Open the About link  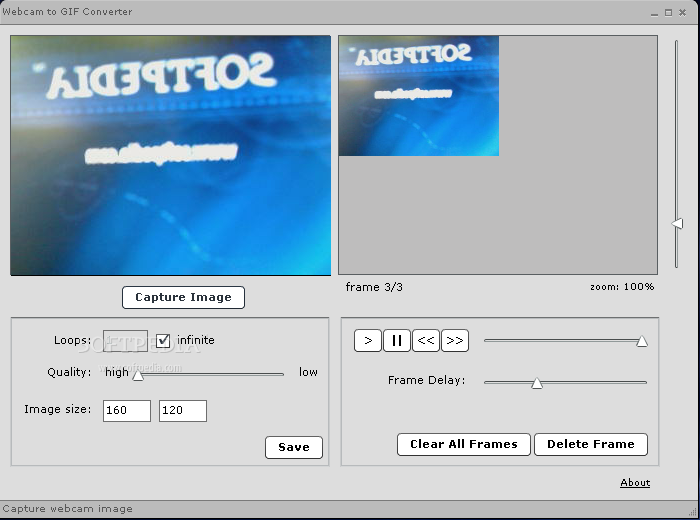click(635, 483)
